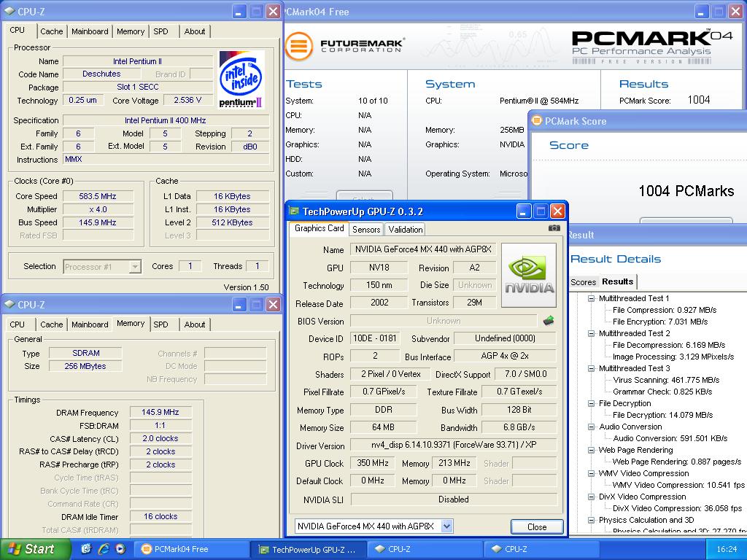
Task: Click PCMark Score value 1004
Action: click(698, 100)
